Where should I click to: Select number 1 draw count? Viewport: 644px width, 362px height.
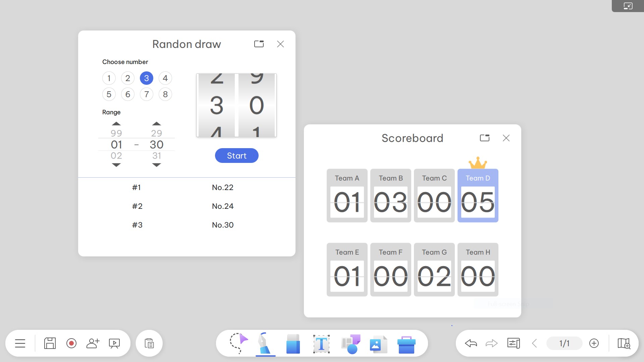click(109, 78)
